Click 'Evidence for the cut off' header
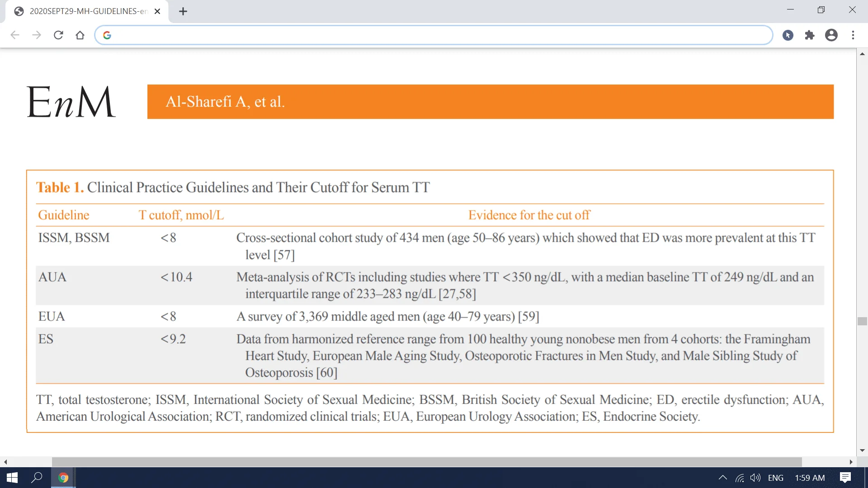This screenshot has height=488, width=868. (529, 215)
